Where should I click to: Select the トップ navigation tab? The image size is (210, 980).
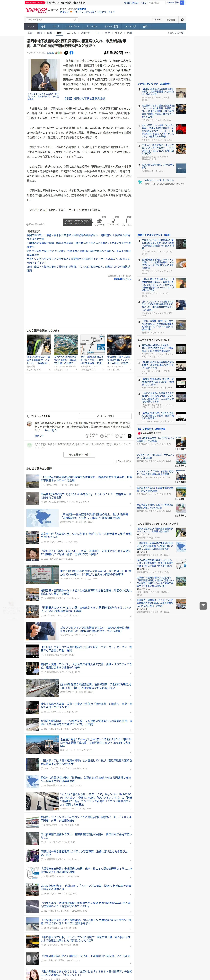(x=31, y=27)
